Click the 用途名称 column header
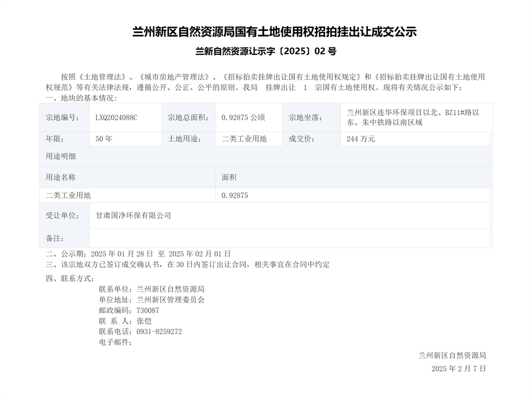Viewport: 532px width, 398px height. coord(61,177)
